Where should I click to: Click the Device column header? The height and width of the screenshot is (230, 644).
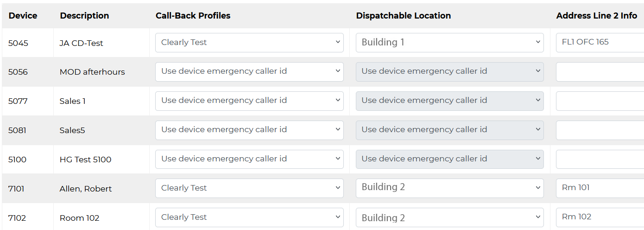23,16
